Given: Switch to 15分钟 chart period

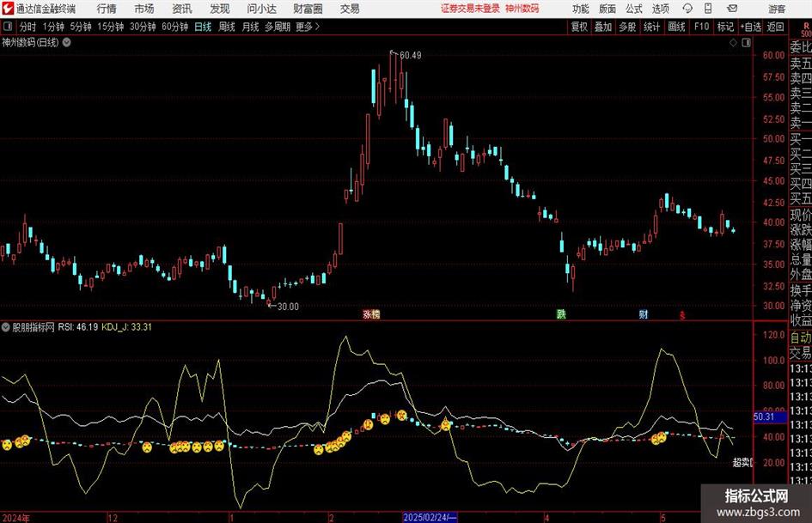Looking at the screenshot, I should 111,27.
